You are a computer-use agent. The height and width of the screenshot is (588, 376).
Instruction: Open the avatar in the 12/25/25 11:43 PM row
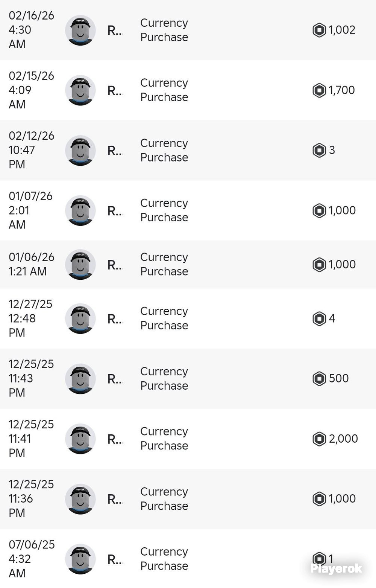coord(80,379)
